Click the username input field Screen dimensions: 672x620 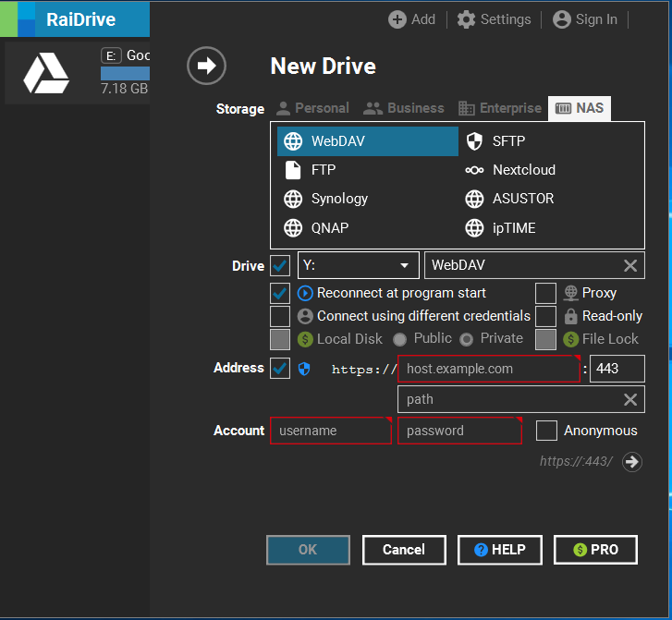pyautogui.click(x=331, y=431)
